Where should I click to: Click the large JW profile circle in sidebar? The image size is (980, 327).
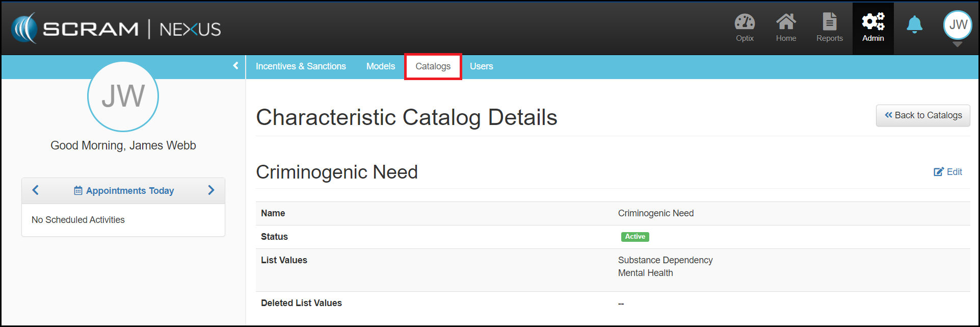123,96
